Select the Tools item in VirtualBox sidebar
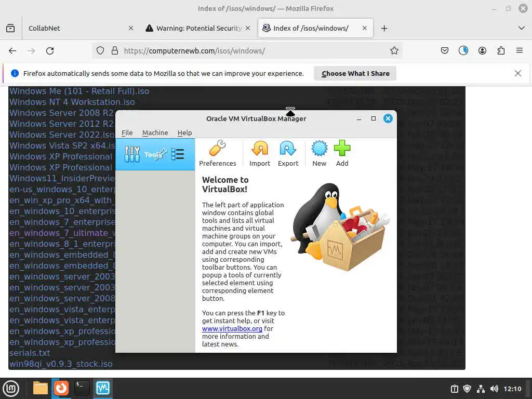 (155, 154)
